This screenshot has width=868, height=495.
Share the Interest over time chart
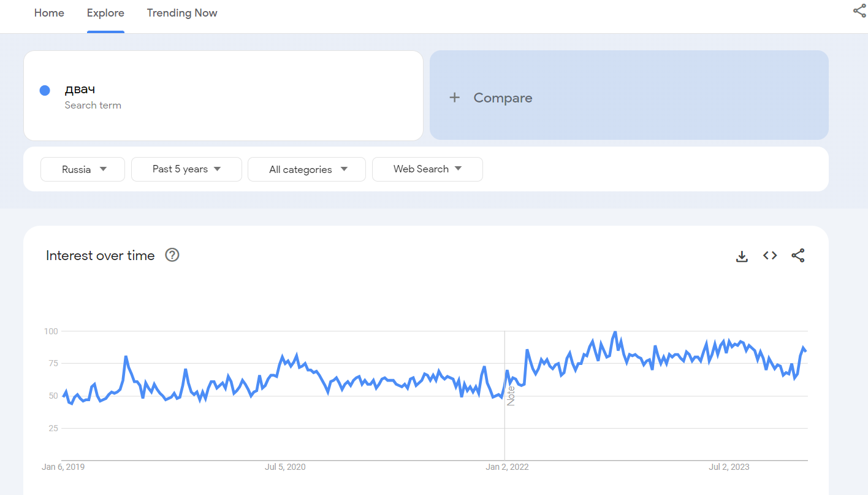coord(798,256)
